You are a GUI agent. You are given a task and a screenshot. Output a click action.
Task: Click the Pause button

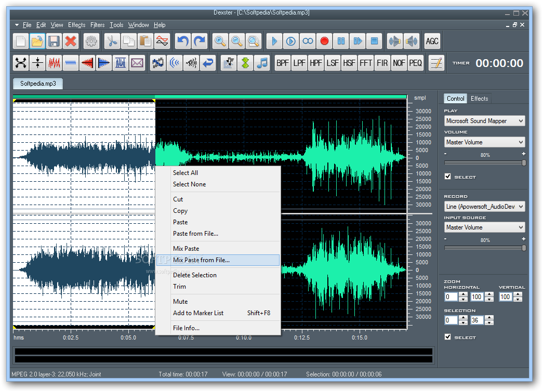[341, 41]
